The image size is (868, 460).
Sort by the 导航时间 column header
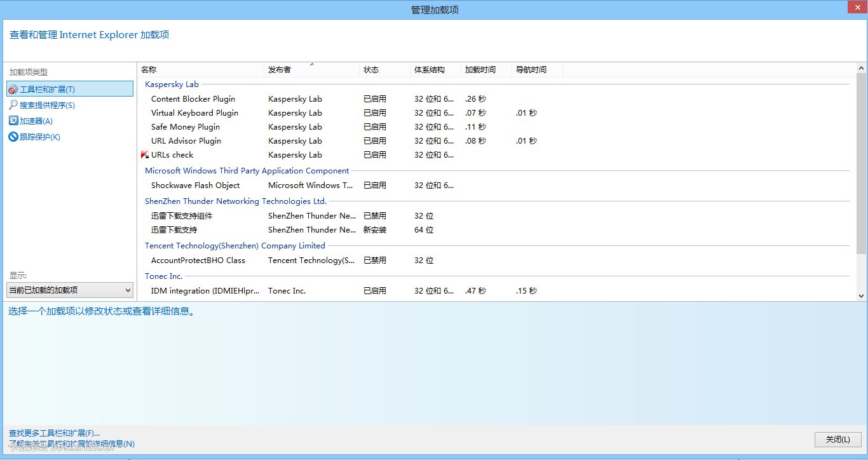(x=537, y=70)
